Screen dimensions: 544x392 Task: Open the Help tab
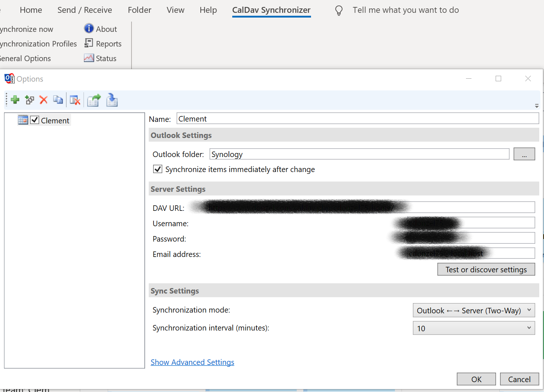click(208, 10)
